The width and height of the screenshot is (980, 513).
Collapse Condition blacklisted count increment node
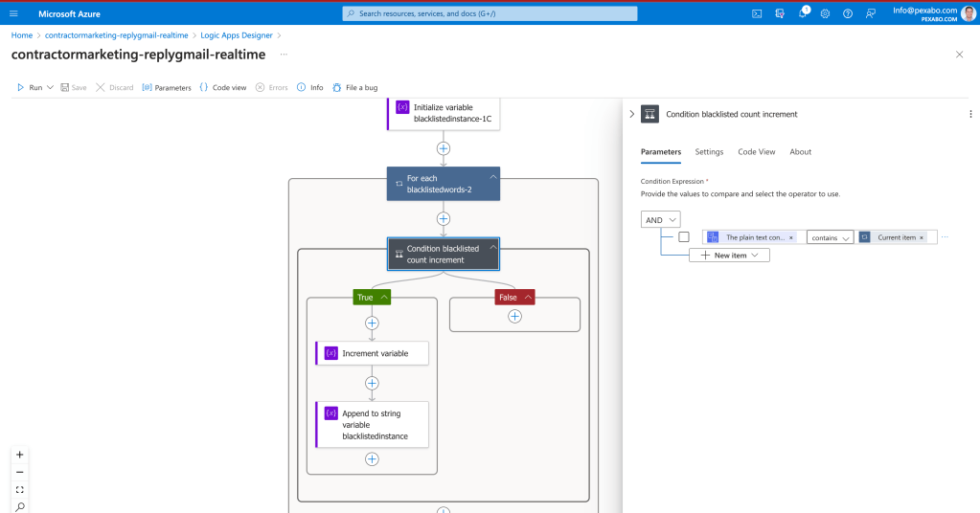pos(493,248)
